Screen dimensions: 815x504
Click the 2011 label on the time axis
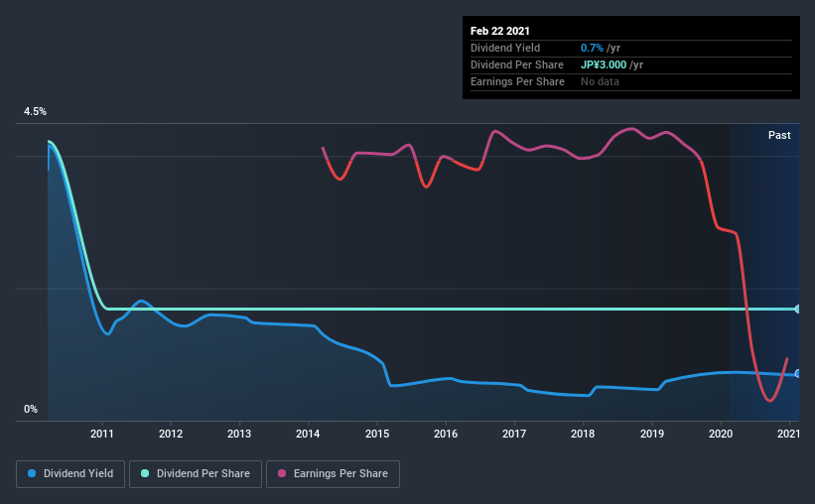coord(102,434)
